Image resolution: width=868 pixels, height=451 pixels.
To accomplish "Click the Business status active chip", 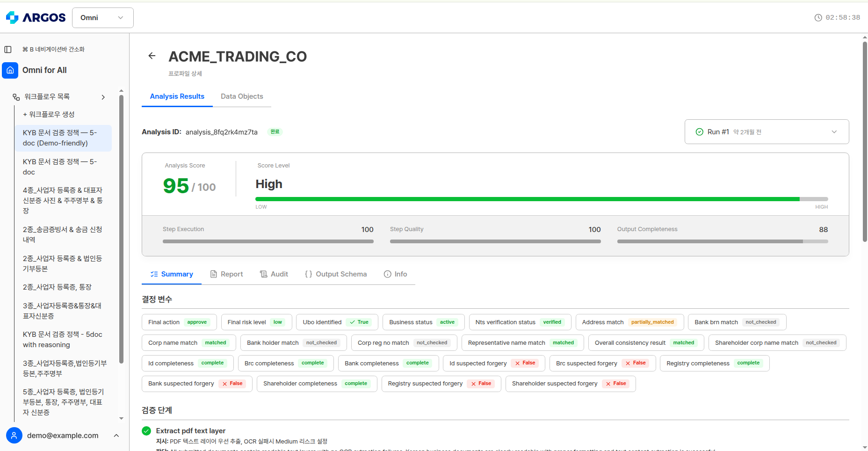I will click(424, 322).
